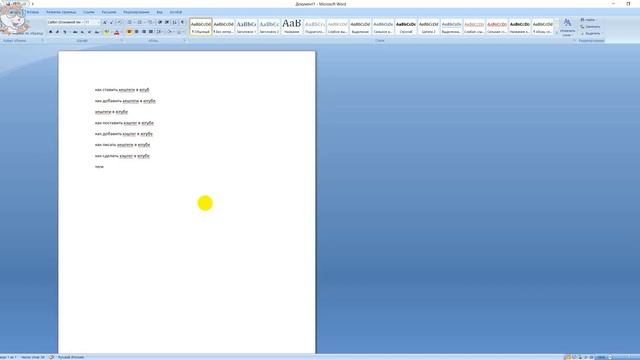Select Center paragraph alignment

(137, 32)
